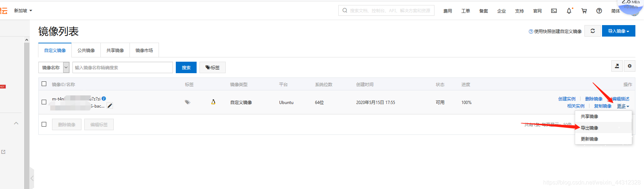Click the 创建实例 link

[567, 99]
